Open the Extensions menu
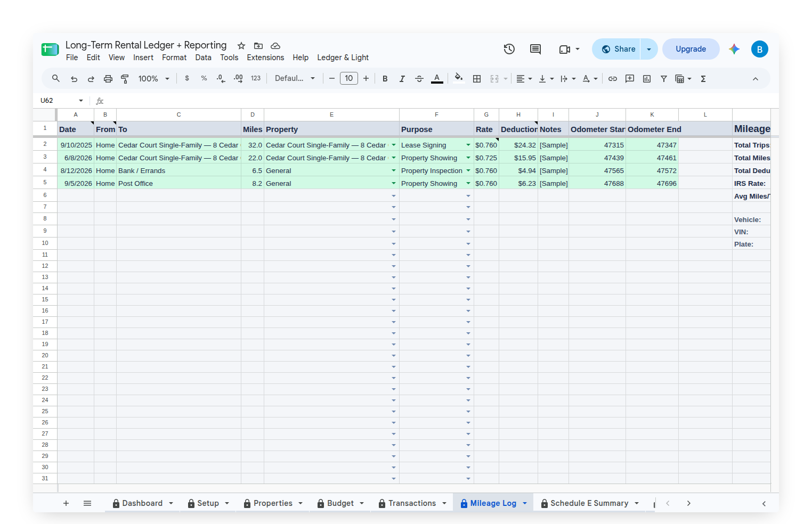The image size is (812, 524). click(x=265, y=58)
